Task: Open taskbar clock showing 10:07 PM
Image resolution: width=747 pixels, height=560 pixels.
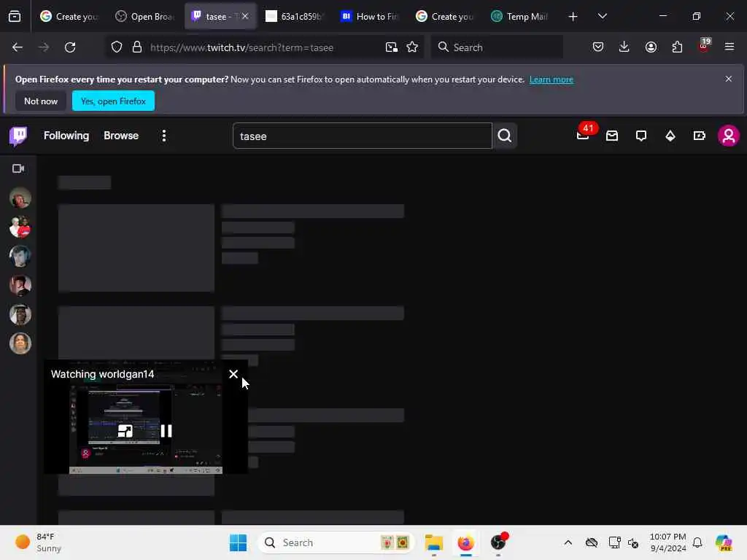Action: [668, 542]
